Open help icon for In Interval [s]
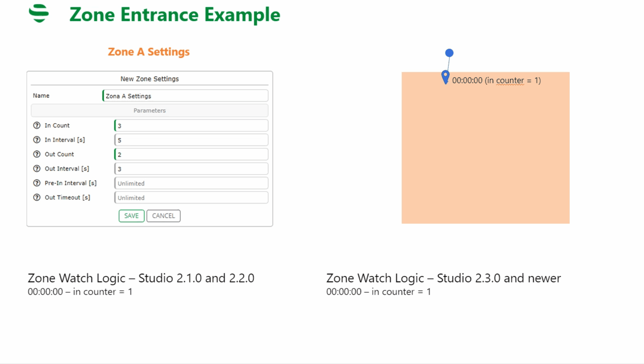 tap(37, 140)
